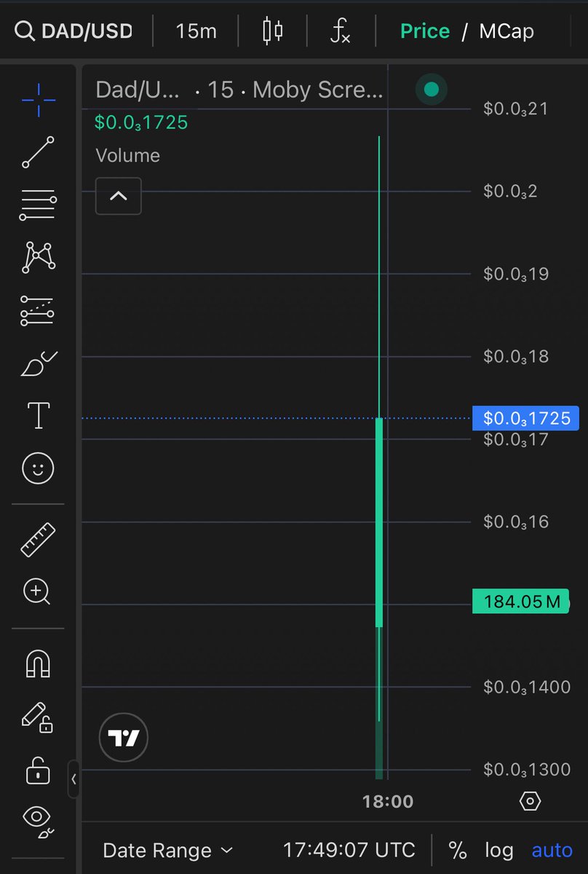
Task: Search symbol DAD/USD
Action: pos(73,31)
